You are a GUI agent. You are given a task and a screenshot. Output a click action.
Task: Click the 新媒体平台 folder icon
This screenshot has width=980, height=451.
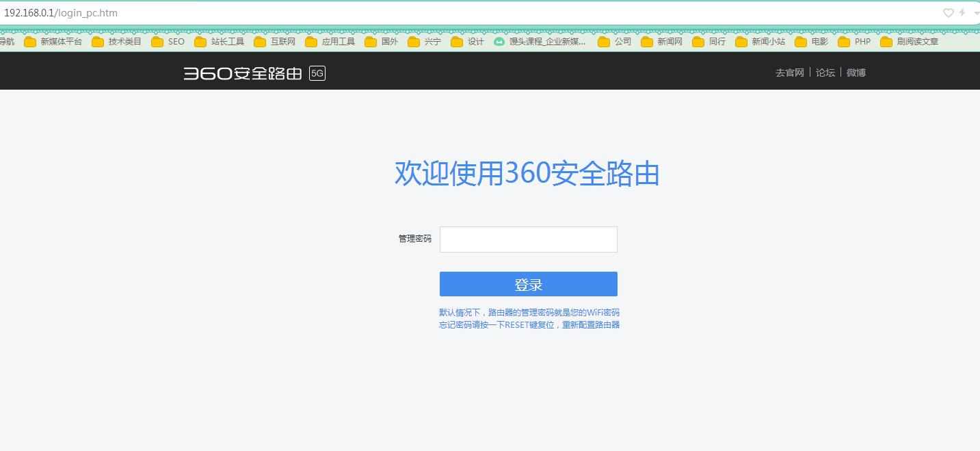tap(29, 41)
